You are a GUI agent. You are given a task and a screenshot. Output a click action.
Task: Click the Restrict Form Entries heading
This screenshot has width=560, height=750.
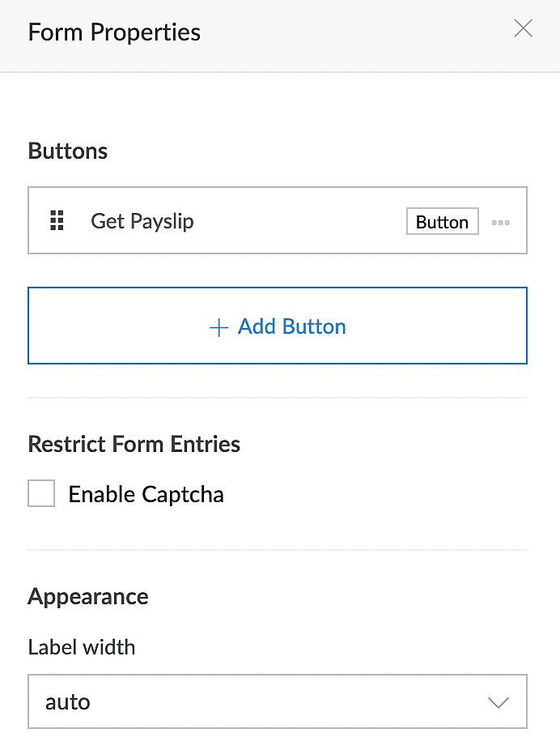click(x=134, y=443)
